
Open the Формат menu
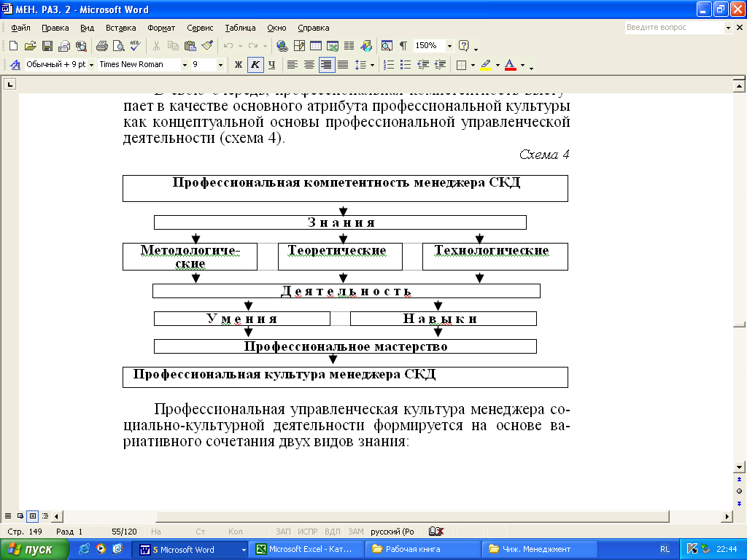point(161,28)
